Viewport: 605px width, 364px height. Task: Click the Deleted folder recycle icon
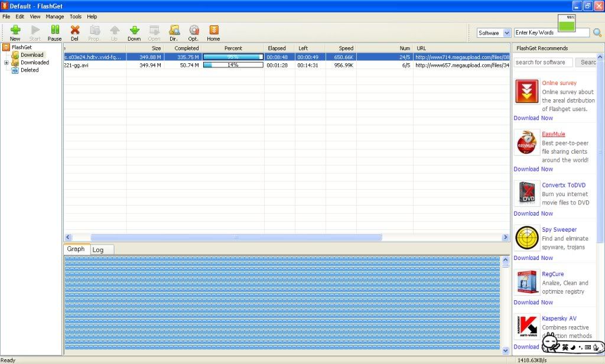[15, 70]
